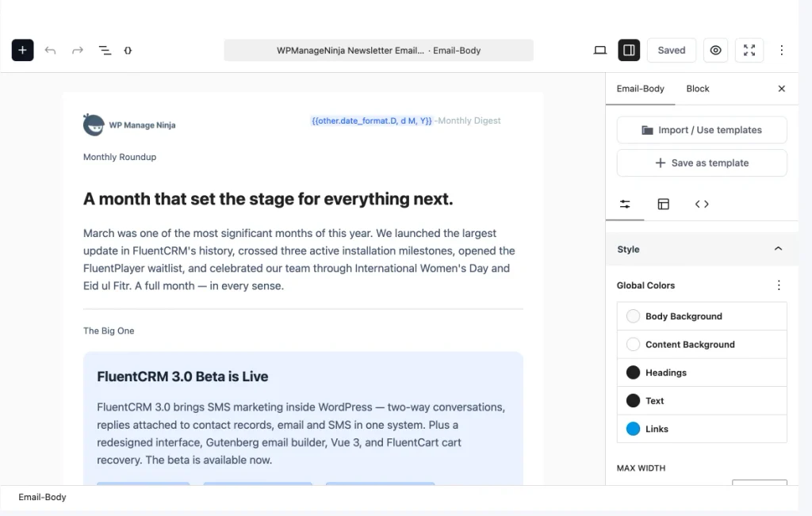This screenshot has width=812, height=516.
Task: Click the Saved button
Action: point(671,50)
